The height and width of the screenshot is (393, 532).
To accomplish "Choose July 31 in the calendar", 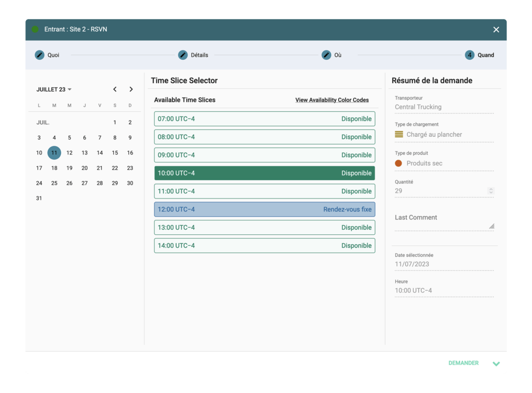I will [39, 198].
